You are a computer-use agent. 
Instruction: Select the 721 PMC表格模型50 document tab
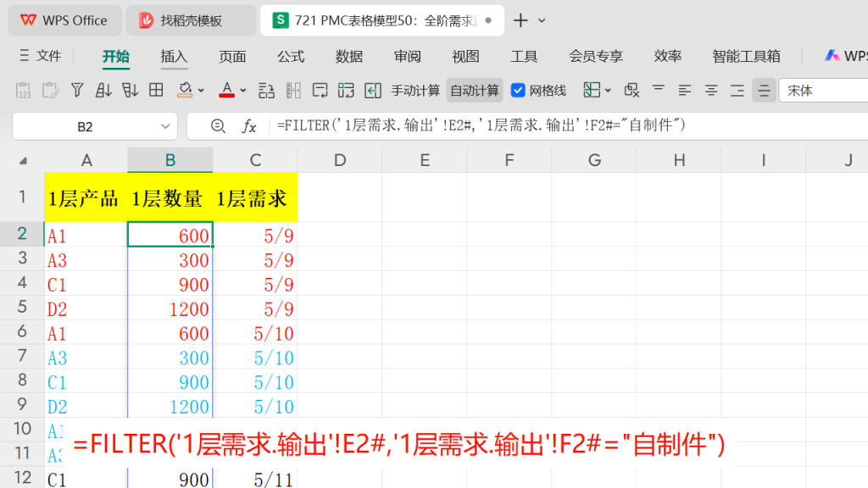click(382, 20)
